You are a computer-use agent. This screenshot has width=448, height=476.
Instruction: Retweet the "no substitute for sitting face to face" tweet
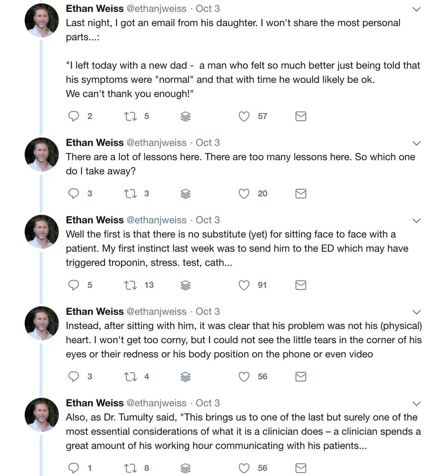130,285
